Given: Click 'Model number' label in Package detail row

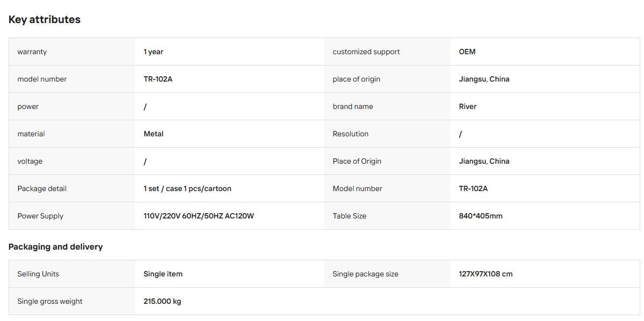Looking at the screenshot, I should pos(358,189).
